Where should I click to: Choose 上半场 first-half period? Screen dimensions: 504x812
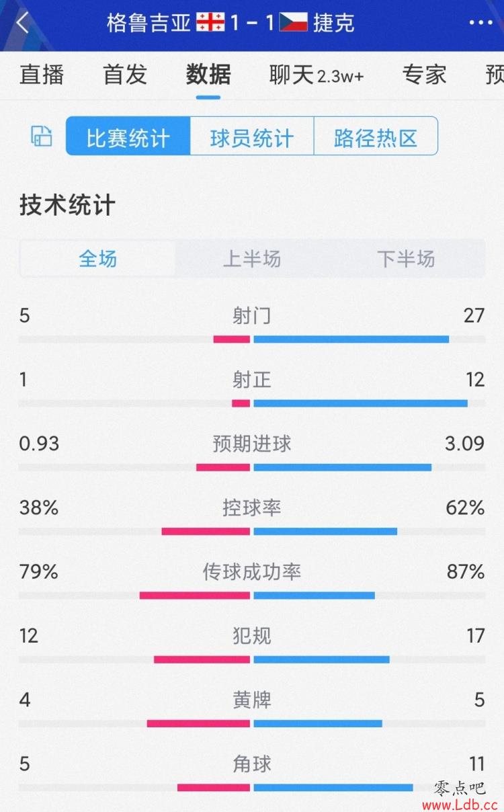click(x=252, y=259)
